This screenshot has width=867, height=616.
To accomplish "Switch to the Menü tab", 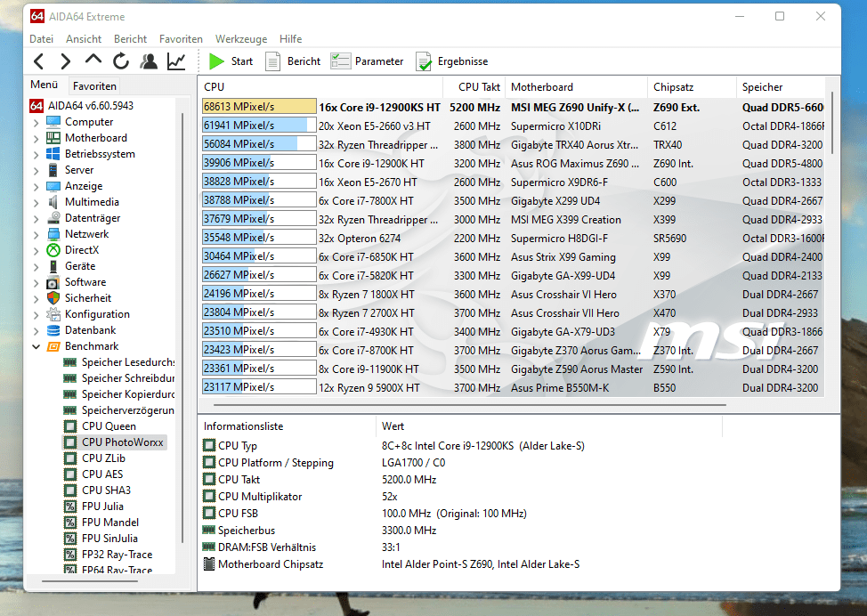I will point(45,85).
